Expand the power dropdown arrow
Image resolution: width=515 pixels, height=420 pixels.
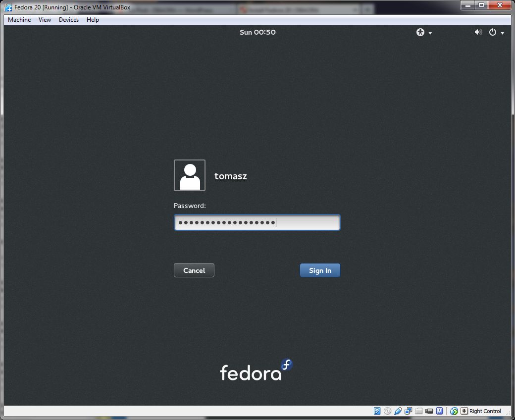coord(502,33)
